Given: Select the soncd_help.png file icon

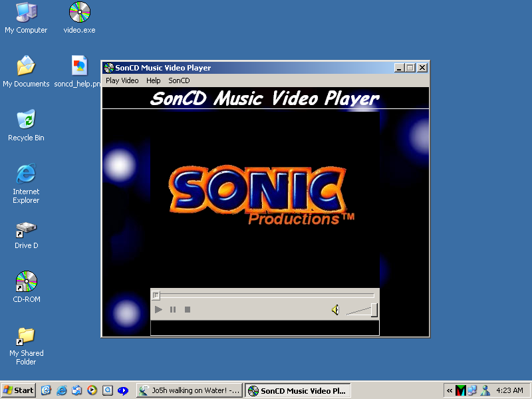Looking at the screenshot, I should pos(80,66).
